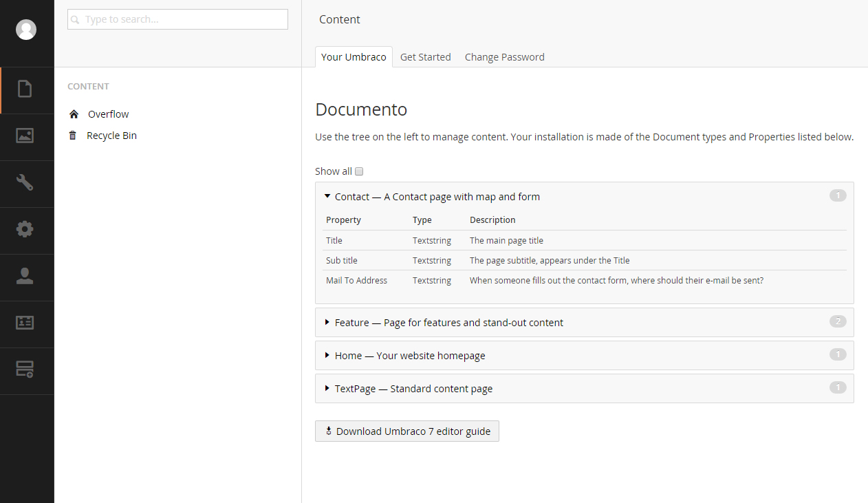Click the Home panel count badge
This screenshot has width=868, height=503.
[x=838, y=354]
